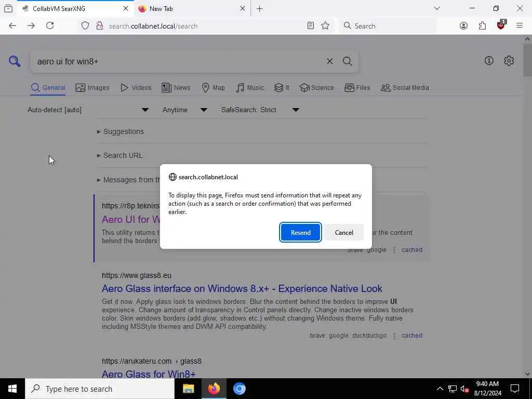This screenshot has width=532, height=399.
Task: Open the Anytime time range dropdown
Action: [184, 110]
